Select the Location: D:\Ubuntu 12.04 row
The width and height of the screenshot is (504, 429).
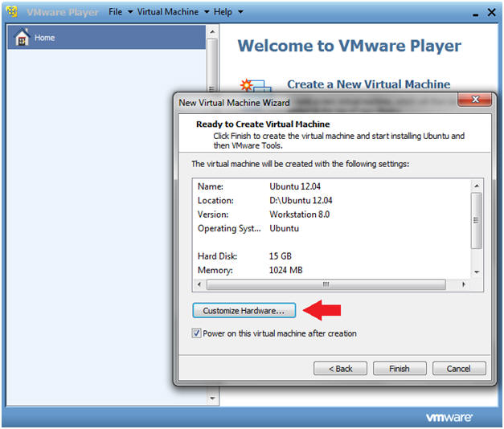tap(332, 200)
